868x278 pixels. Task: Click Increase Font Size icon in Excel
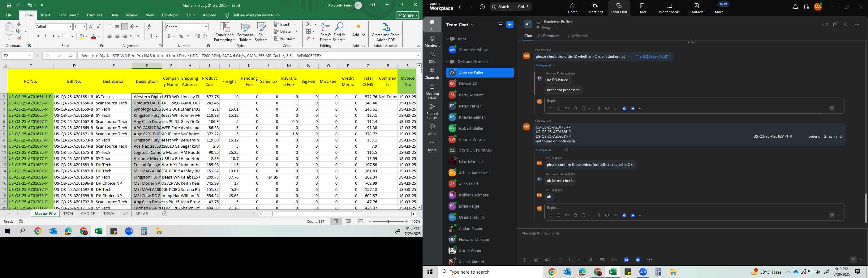[91, 27]
